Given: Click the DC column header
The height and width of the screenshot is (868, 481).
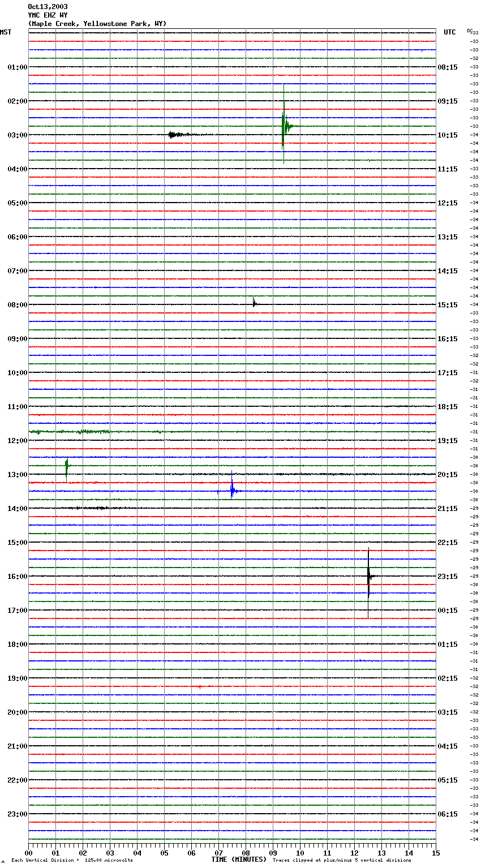Looking at the screenshot, I should coord(470,31).
